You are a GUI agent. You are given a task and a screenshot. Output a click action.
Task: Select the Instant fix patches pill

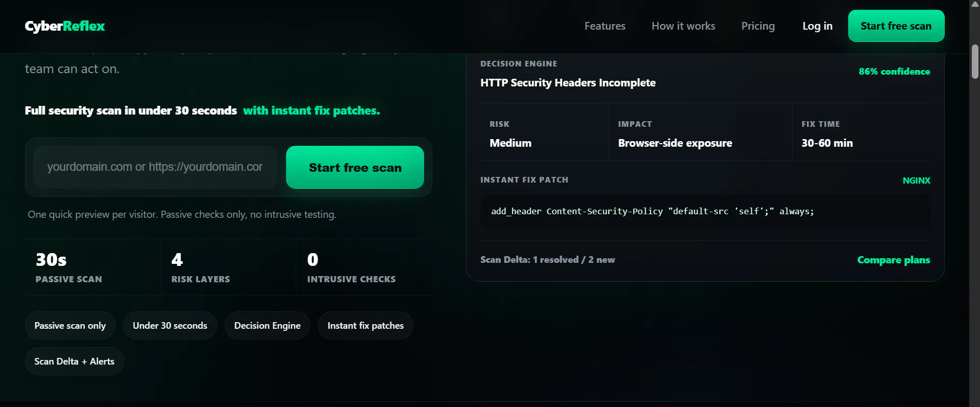pyautogui.click(x=365, y=326)
